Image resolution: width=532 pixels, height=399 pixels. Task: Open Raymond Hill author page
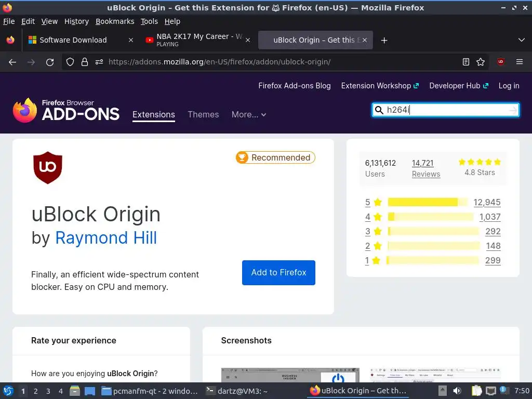[106, 237]
